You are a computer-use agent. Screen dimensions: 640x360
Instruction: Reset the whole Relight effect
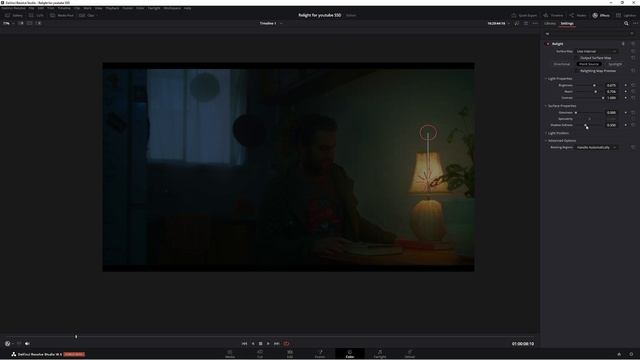pos(633,44)
